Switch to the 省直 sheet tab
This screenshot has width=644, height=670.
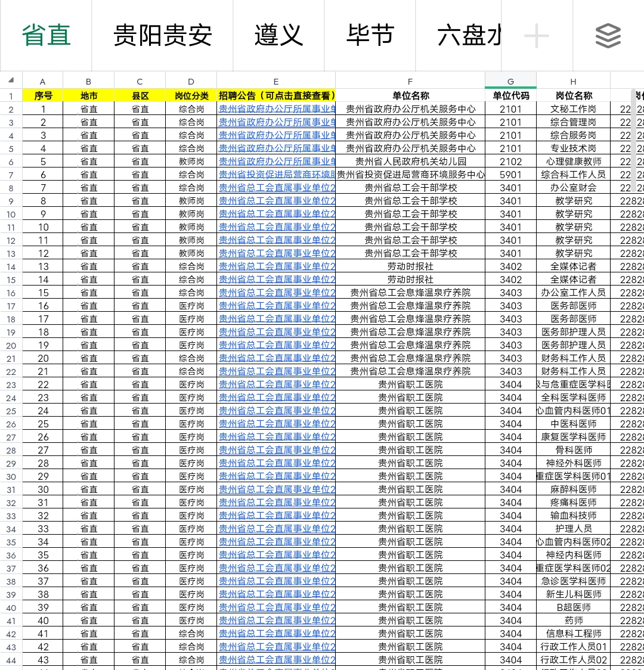pyautogui.click(x=46, y=35)
